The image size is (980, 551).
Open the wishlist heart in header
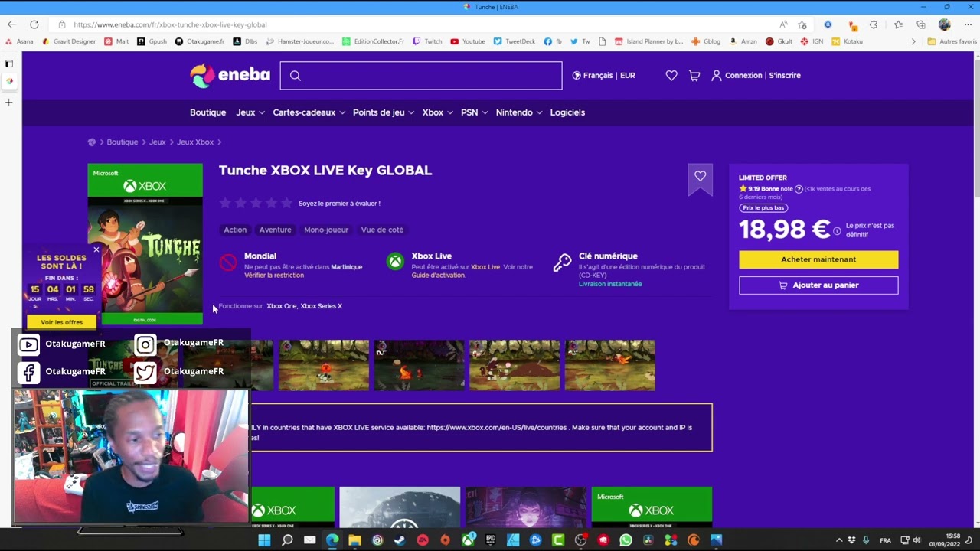coord(671,76)
